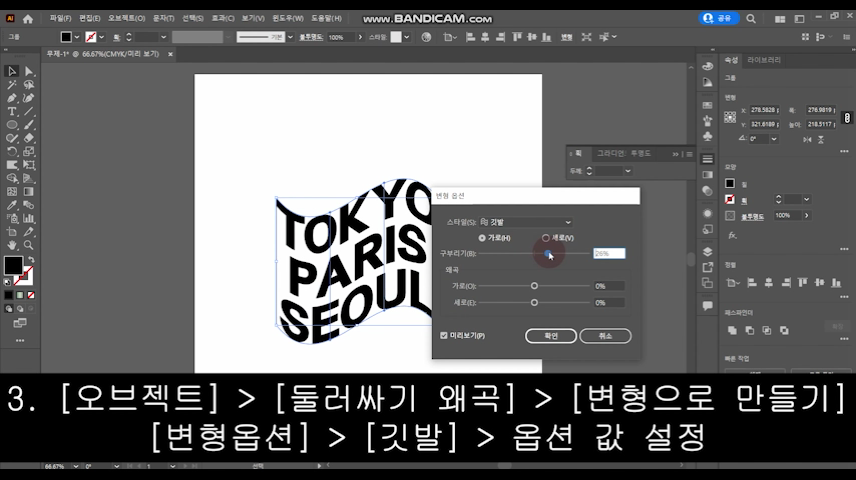
Task: Open the 스타일(S) 깃발 style dropdown
Action: (525, 222)
